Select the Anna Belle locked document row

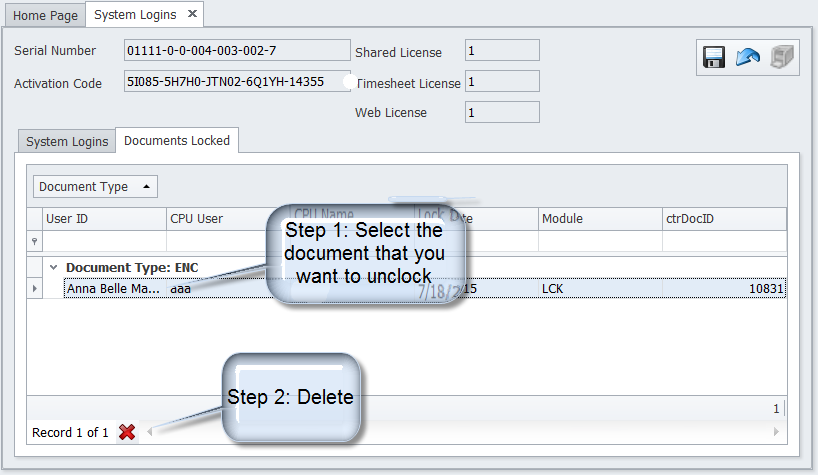click(x=115, y=288)
